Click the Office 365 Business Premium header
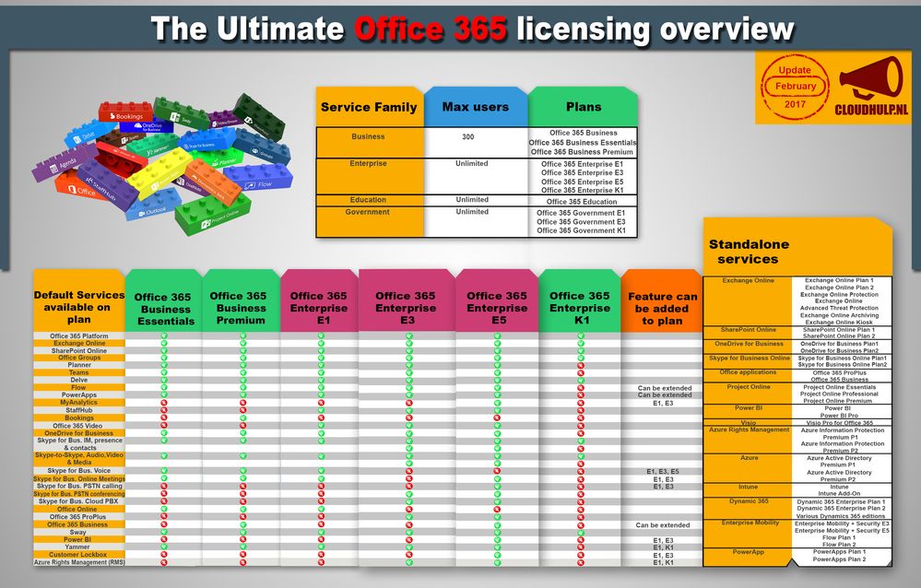The image size is (921, 588). [x=241, y=302]
